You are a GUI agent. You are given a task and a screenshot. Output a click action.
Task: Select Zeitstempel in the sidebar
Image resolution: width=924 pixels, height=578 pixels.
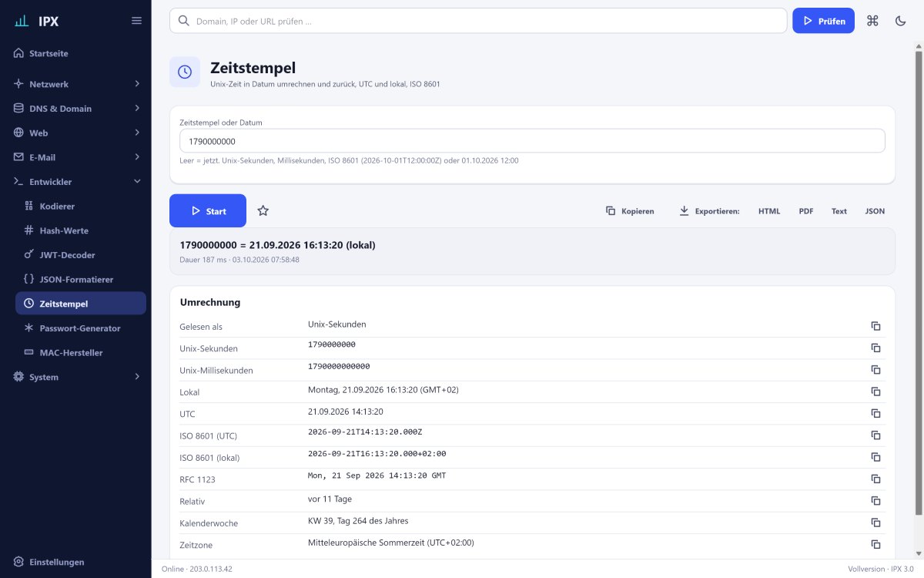point(81,303)
